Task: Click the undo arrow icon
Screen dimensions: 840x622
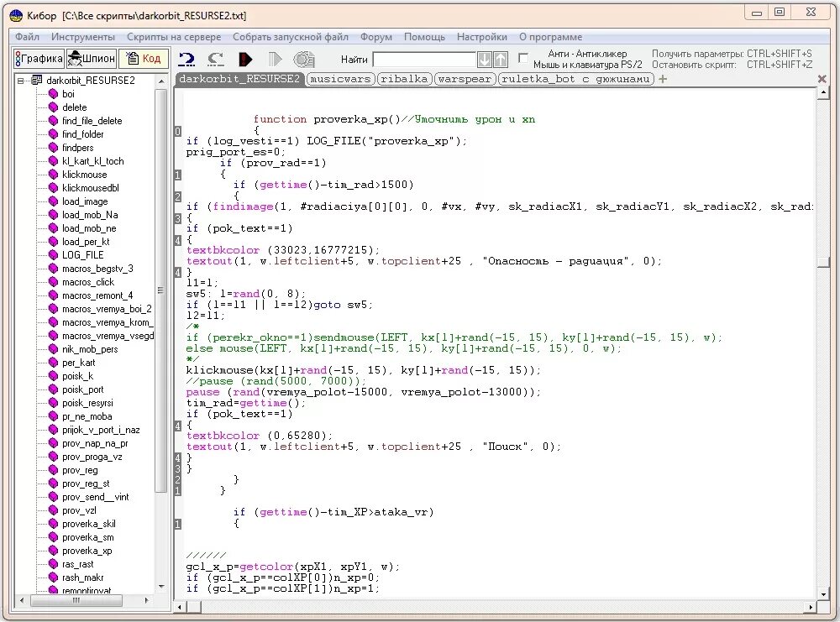Action: [x=186, y=59]
